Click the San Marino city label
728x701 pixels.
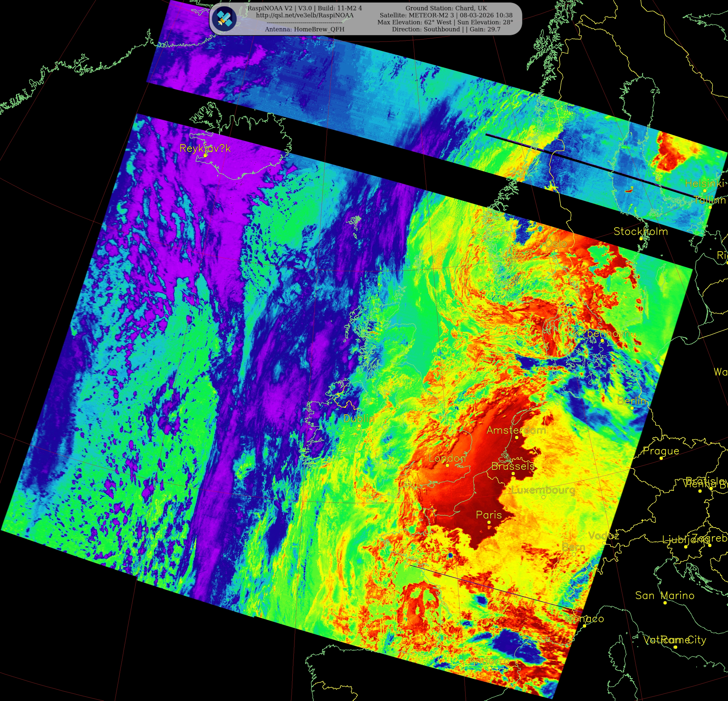coord(664,596)
